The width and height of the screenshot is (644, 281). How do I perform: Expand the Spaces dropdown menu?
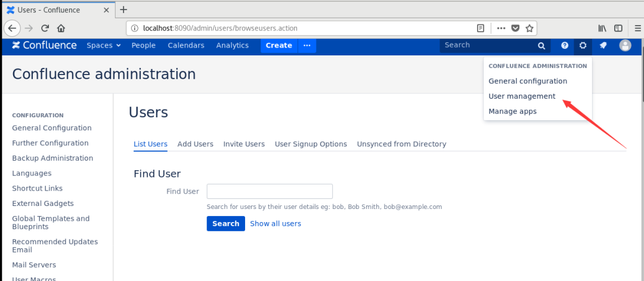103,46
